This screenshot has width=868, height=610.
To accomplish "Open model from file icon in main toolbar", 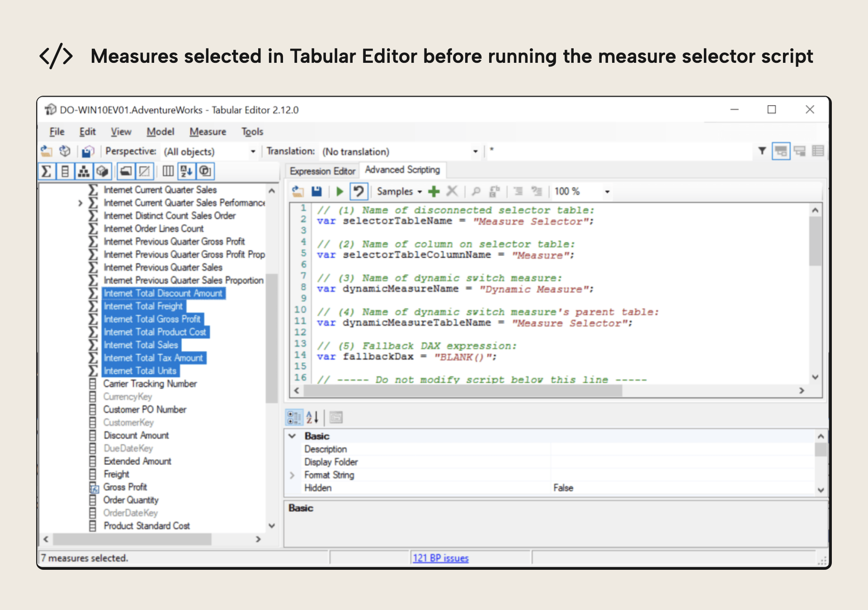I will 46,151.
